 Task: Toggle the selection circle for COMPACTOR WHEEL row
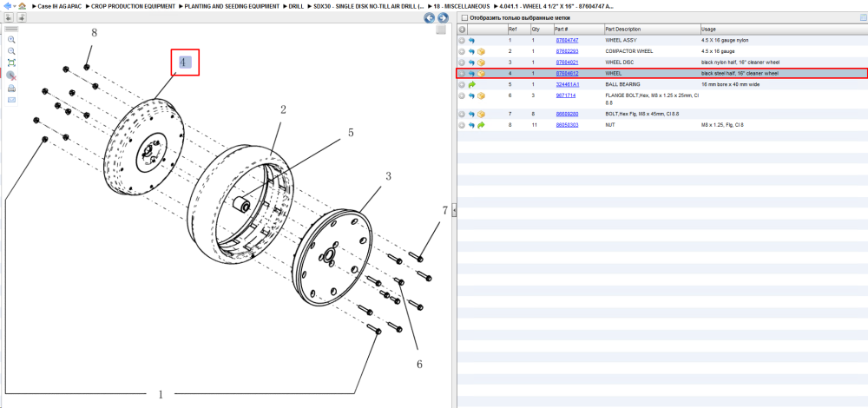click(x=462, y=51)
